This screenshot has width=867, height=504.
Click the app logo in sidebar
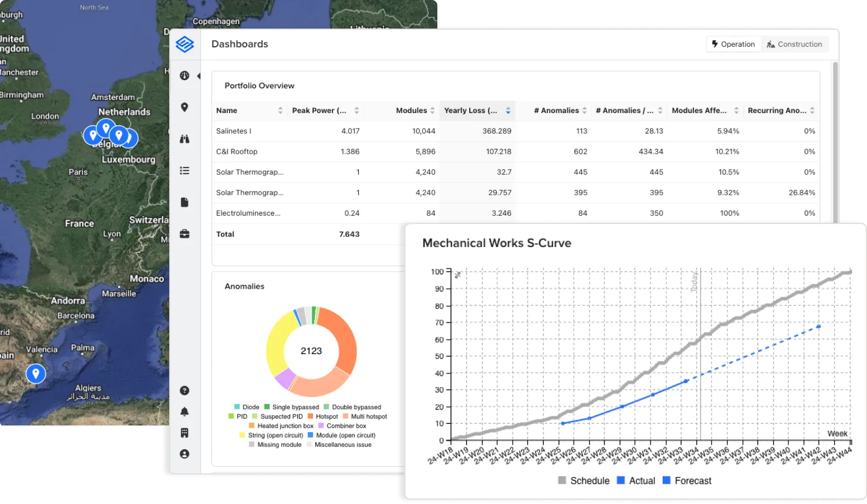click(185, 44)
